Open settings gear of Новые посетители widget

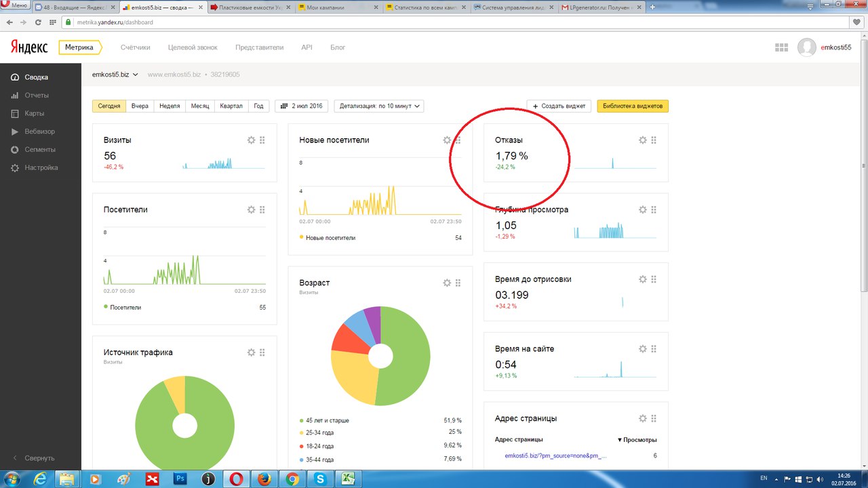point(447,140)
